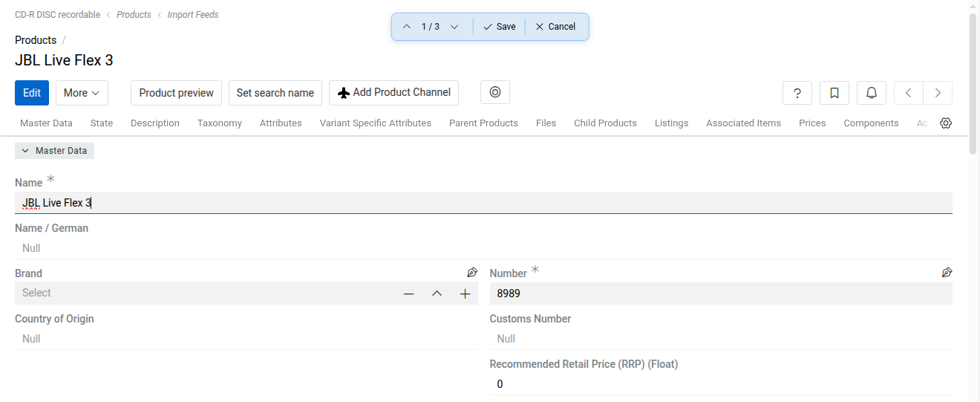Open the Components tab
Viewport: 980px width, 402px height.
pyautogui.click(x=871, y=123)
